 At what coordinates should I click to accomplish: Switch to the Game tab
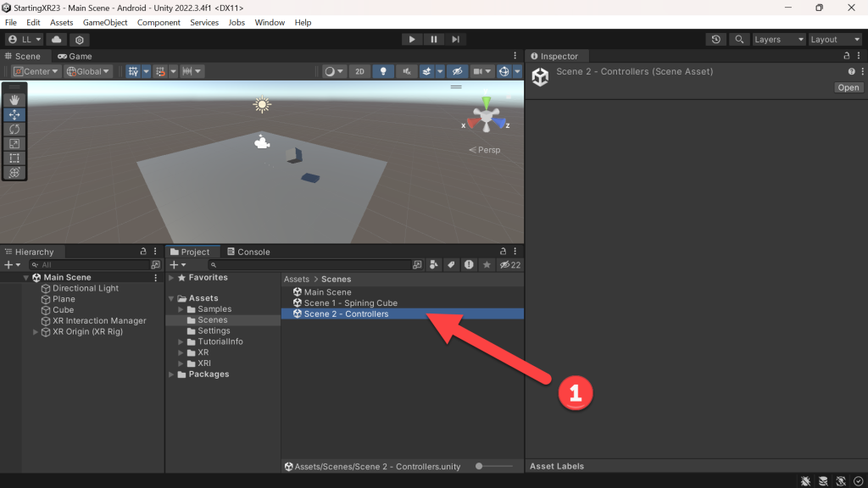click(75, 56)
